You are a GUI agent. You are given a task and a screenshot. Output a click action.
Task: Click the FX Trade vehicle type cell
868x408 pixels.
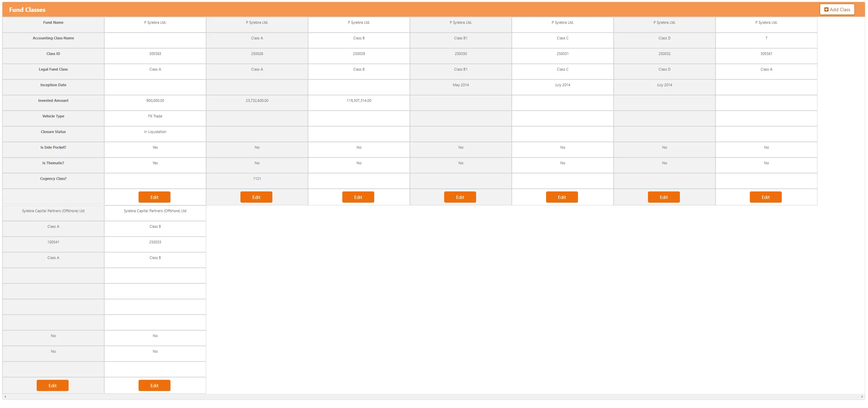pos(155,116)
